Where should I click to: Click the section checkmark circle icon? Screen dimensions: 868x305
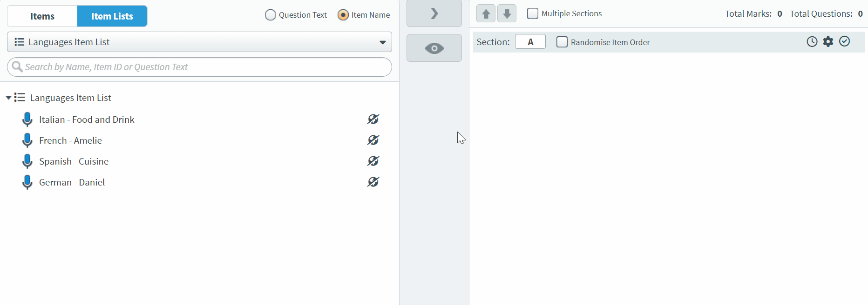(844, 41)
